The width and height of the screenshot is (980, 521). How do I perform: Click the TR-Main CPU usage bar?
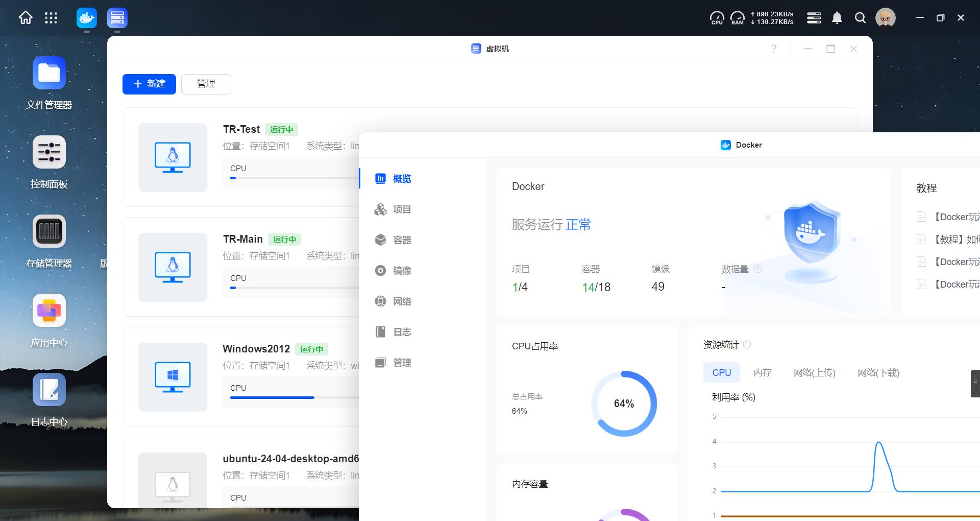click(295, 288)
